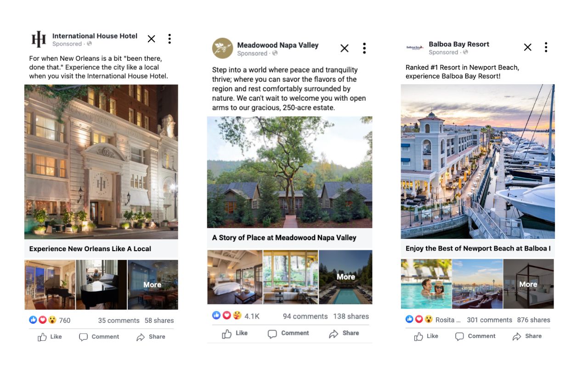Like the Balboa Bay Resort post
588x368 pixels.
click(x=426, y=336)
